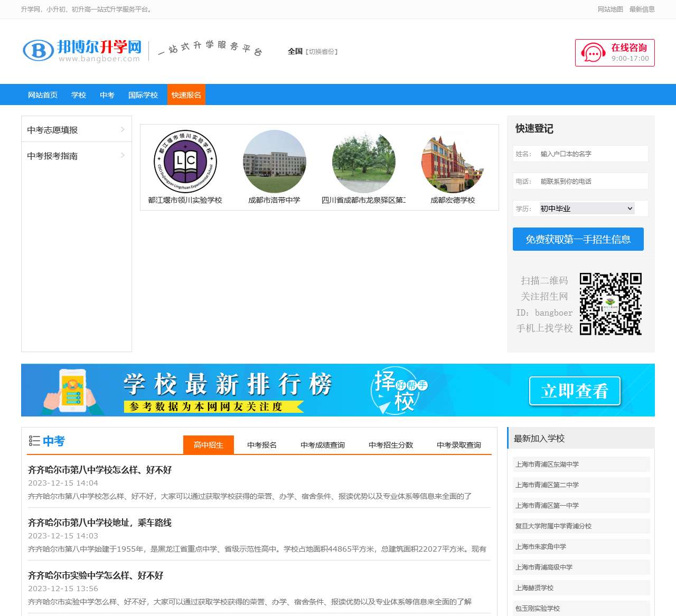
Task: Open the 成都市洛带中学 campus thumbnail
Action: 274,162
